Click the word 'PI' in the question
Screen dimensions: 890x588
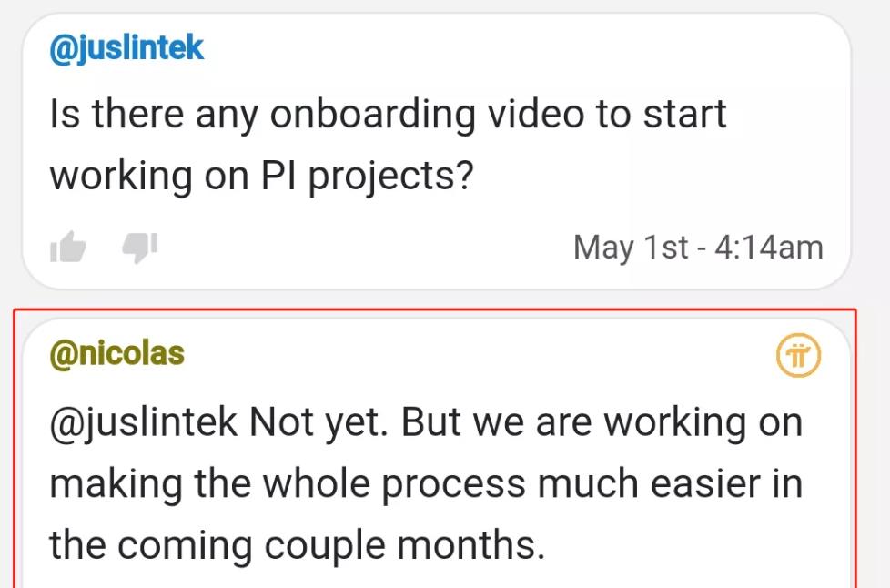click(278, 176)
